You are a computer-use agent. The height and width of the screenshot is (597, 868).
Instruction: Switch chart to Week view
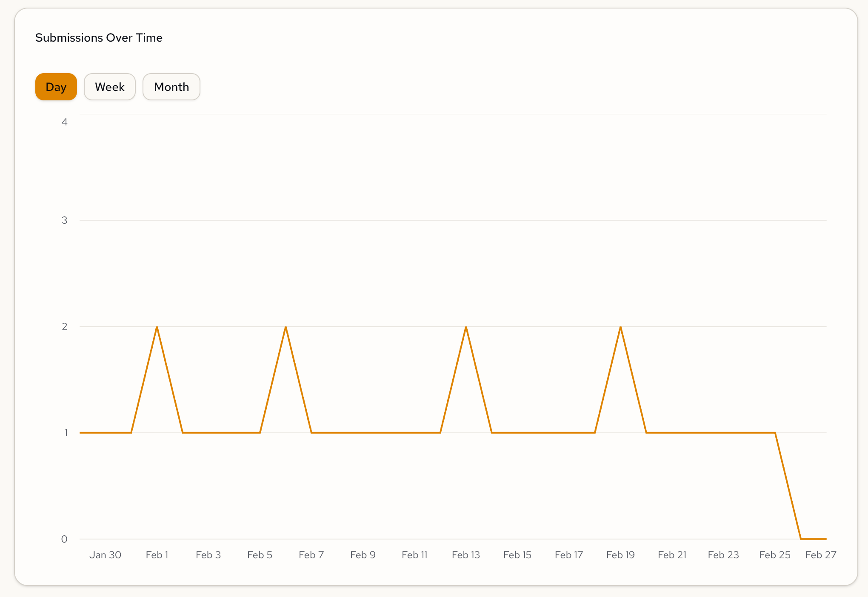pos(109,87)
